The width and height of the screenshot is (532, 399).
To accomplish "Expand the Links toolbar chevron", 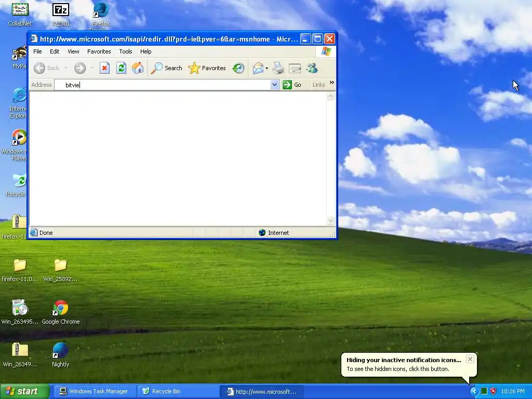I will [331, 83].
